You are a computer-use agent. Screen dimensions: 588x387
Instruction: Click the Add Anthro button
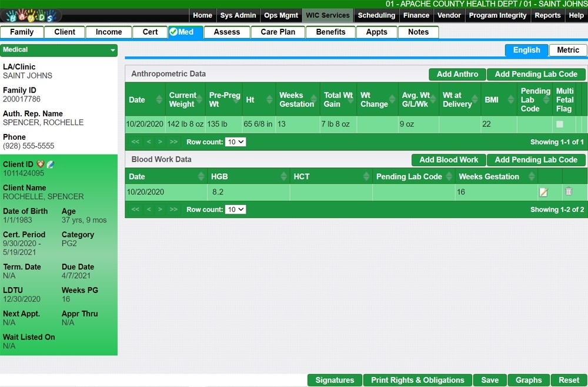(457, 75)
